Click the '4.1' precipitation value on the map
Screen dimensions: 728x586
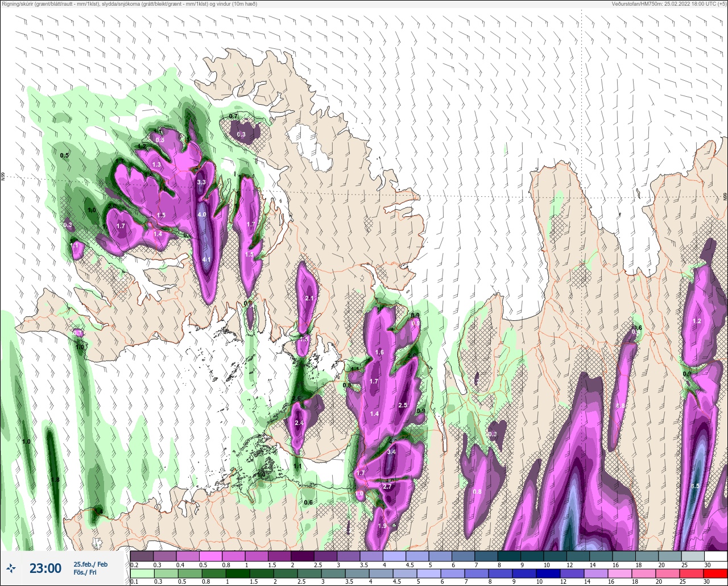[x=206, y=260]
